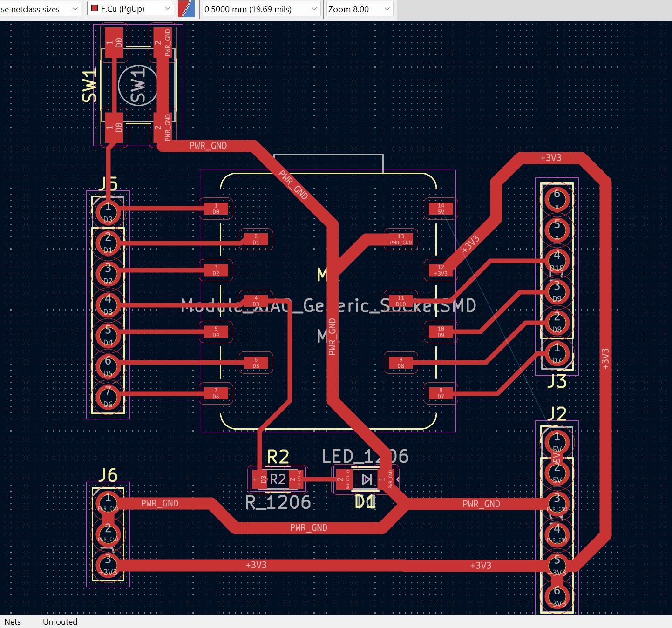
Task: Click the J5 reference label
Action: click(x=108, y=184)
